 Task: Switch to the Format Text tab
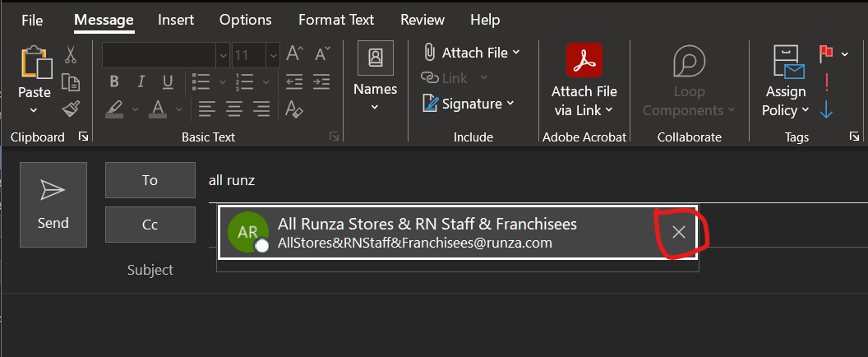pos(336,20)
